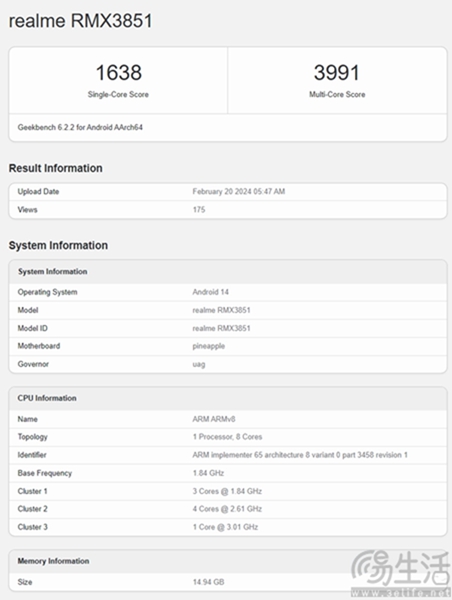Image resolution: width=452 pixels, height=600 pixels.
Task: Click the Result Information heading
Action: 55,168
